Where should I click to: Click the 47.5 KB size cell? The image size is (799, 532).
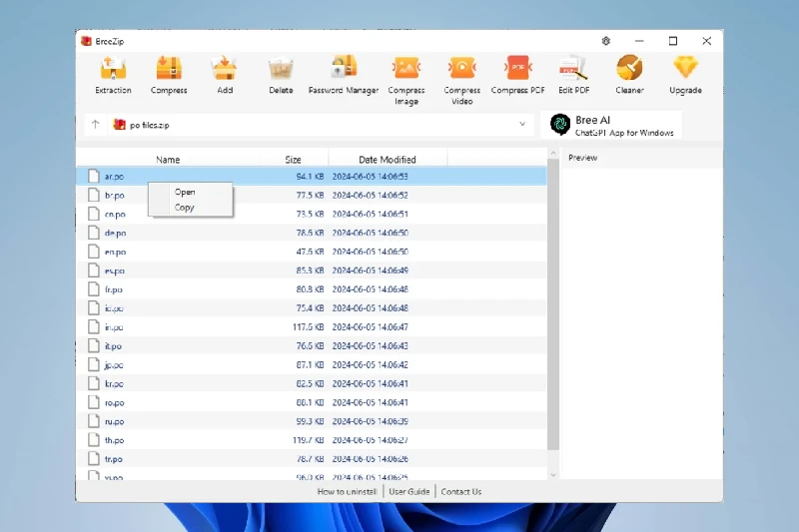pyautogui.click(x=310, y=252)
